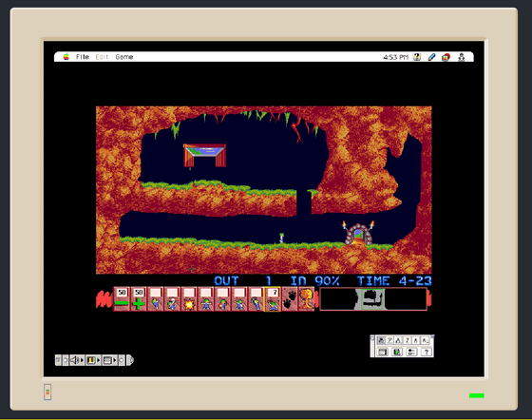The width and height of the screenshot is (532, 420).
Task: Click the third button in floating palette top row
Action: click(x=398, y=340)
